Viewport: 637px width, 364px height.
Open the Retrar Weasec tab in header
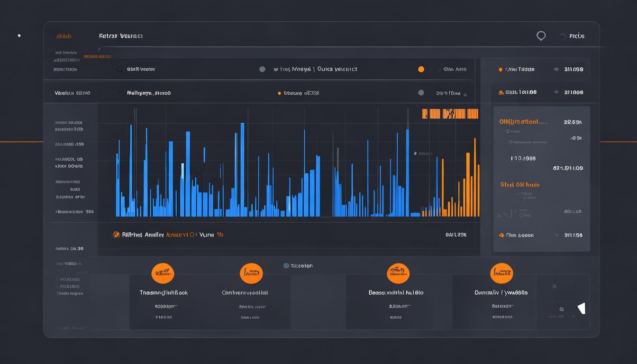tap(120, 36)
